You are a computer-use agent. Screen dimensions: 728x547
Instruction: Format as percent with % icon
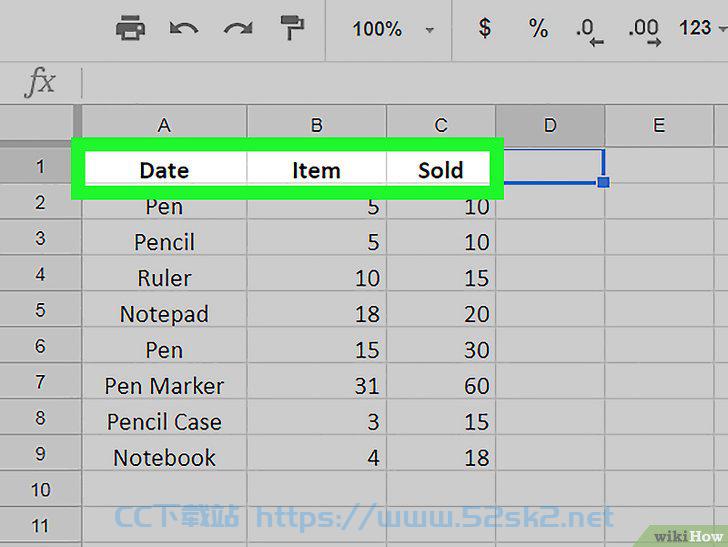coord(538,28)
